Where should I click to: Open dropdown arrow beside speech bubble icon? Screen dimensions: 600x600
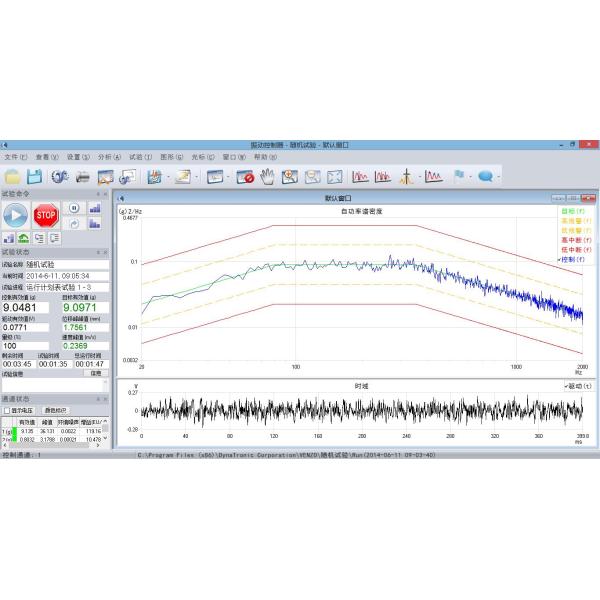click(499, 177)
